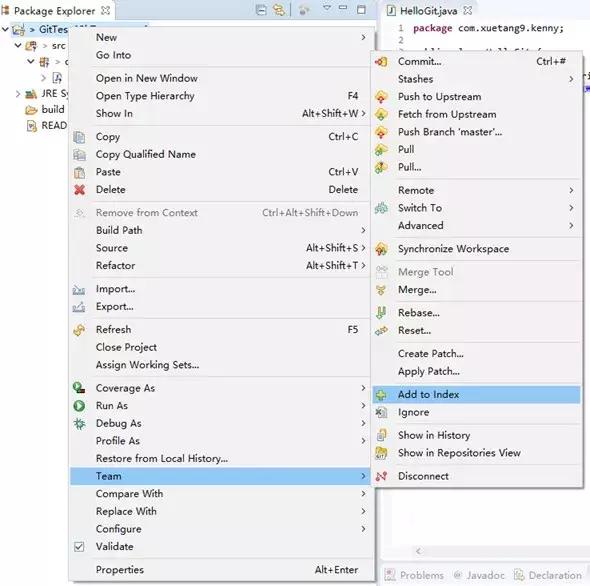Click the Show in Repositories View icon

(x=381, y=453)
